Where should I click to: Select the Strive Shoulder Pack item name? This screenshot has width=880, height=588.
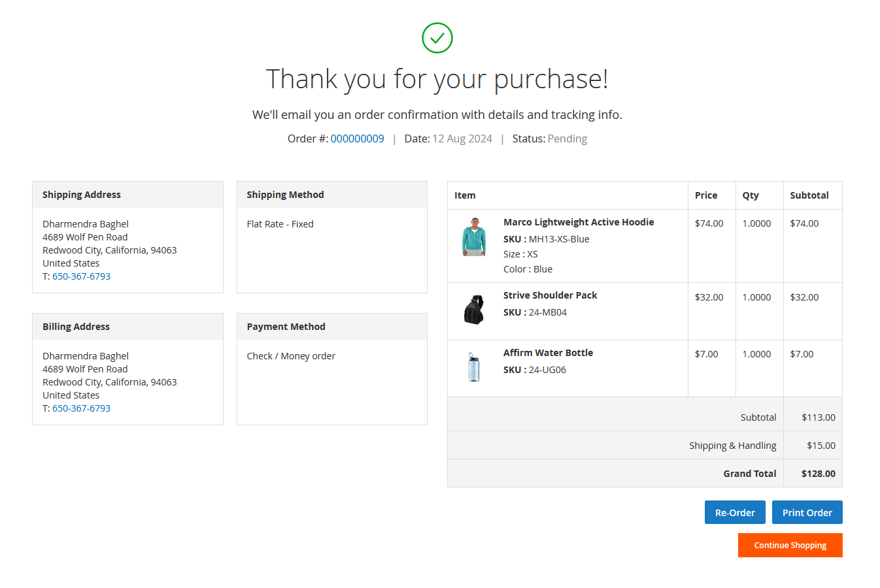550,295
